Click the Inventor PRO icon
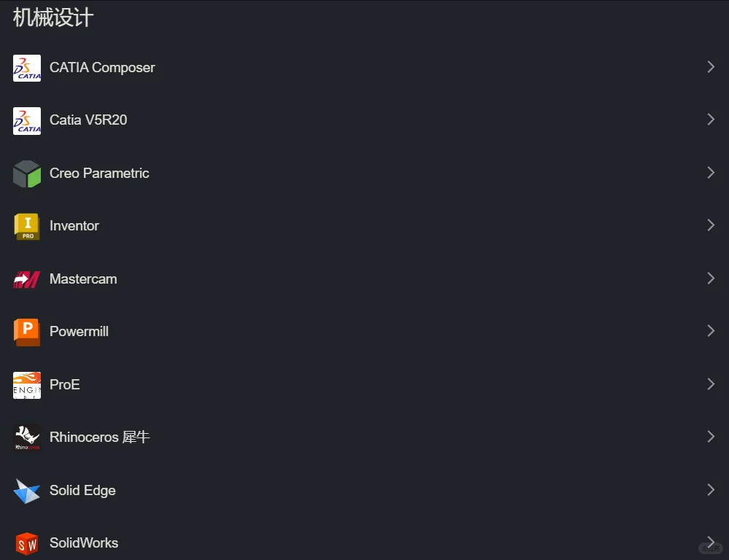Screen dimensions: 729x560 point(27,226)
